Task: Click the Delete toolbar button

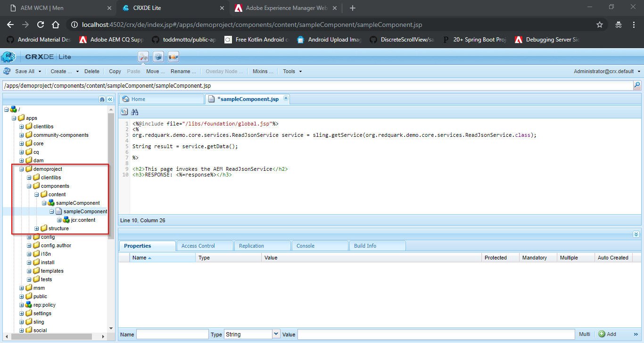Action: [x=92, y=71]
